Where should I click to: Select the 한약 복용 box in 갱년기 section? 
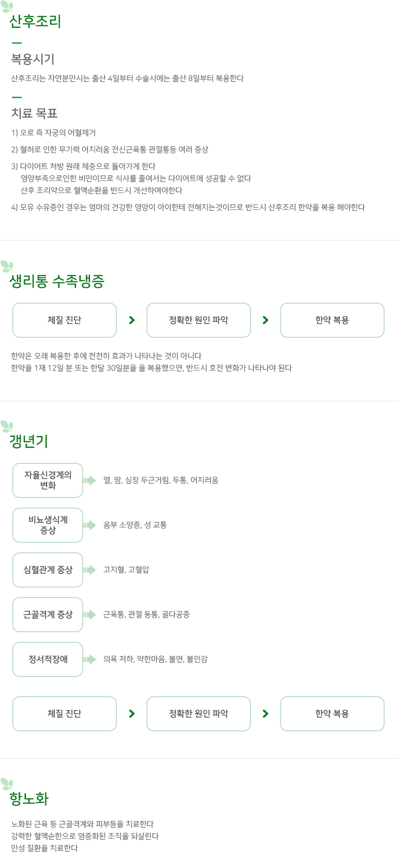[332, 714]
